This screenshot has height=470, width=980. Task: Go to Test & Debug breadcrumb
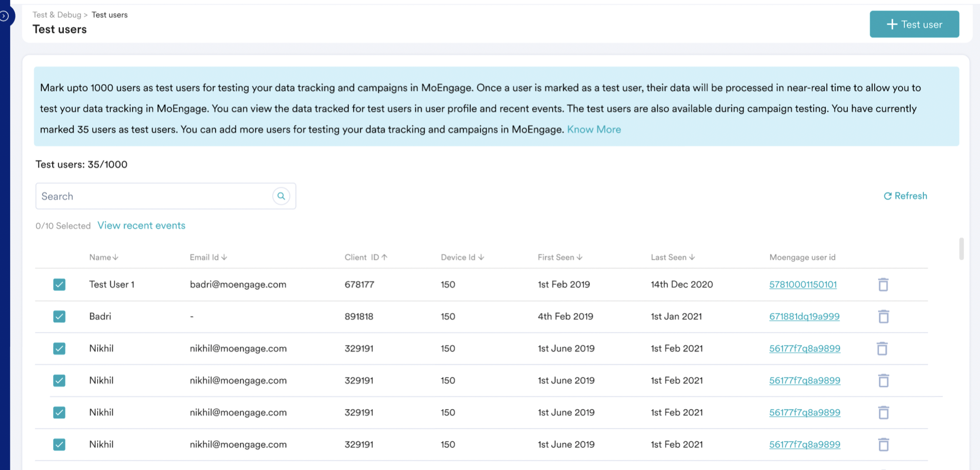point(57,15)
